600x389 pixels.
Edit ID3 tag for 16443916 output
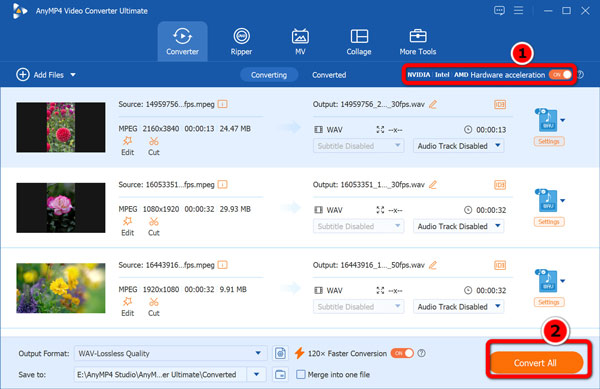pyautogui.click(x=500, y=265)
